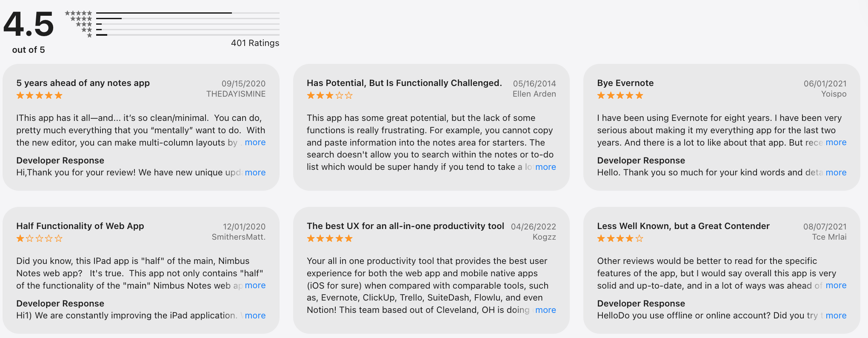Click the four-star rating on Tce Mrlai's review
This screenshot has height=338, width=868.
point(620,238)
